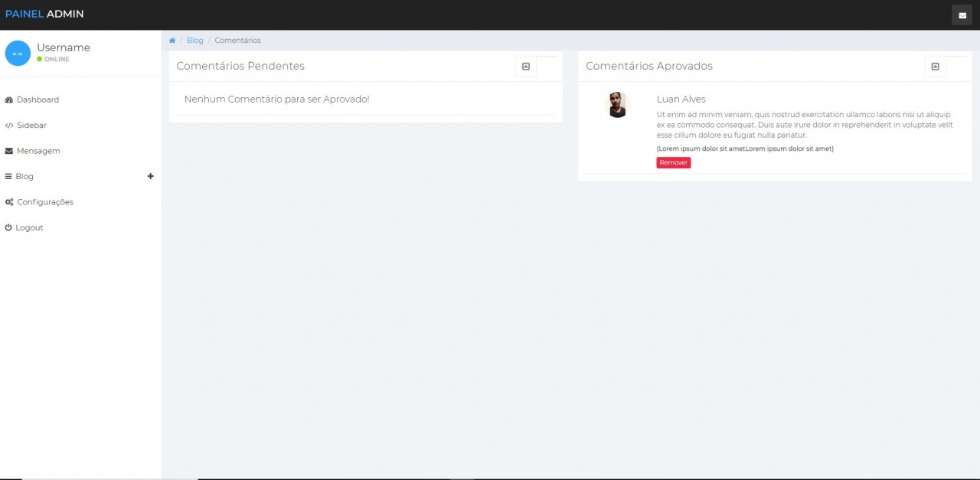The height and width of the screenshot is (480, 980).
Task: Expand the Blog submenu with the plus sign
Action: click(x=151, y=176)
